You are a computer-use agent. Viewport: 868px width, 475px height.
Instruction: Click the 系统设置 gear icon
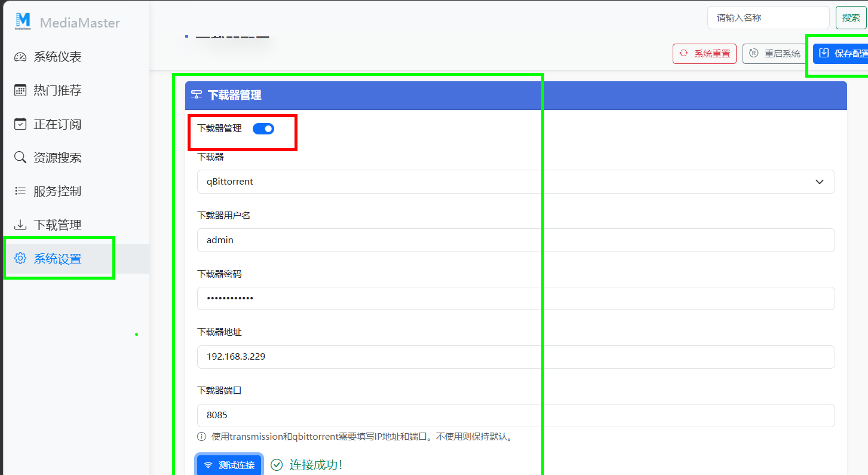tap(20, 258)
